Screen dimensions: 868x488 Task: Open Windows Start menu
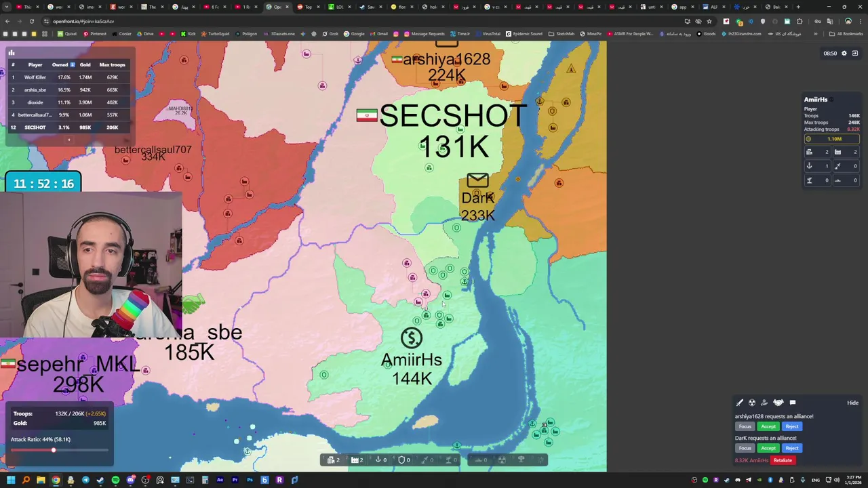pyautogui.click(x=11, y=480)
